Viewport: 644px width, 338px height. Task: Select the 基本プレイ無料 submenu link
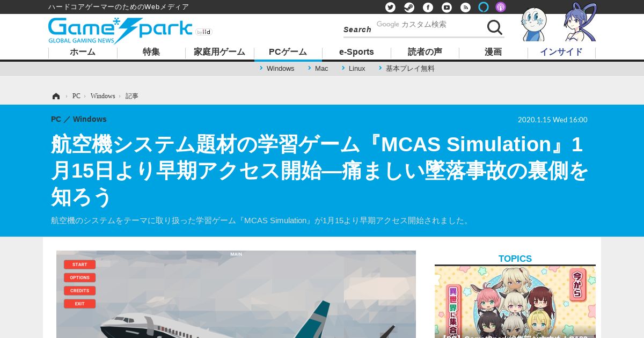(x=410, y=69)
